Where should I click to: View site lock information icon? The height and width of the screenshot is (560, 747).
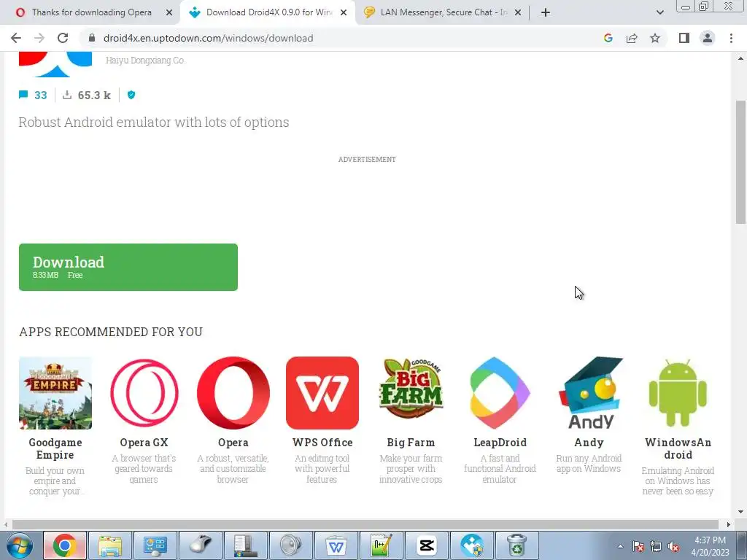92,38
